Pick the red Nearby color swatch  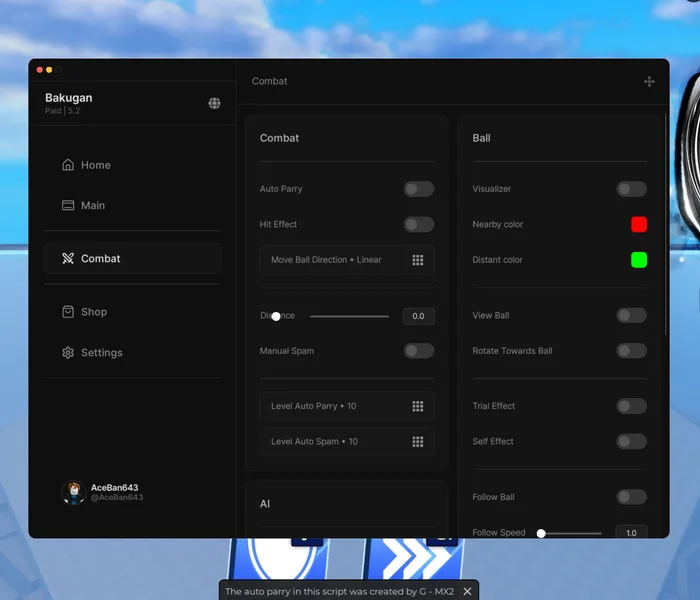point(639,224)
